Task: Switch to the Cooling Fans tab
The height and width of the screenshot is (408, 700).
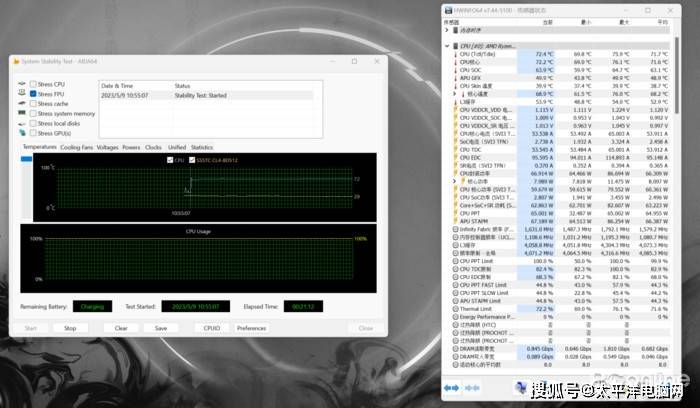Action: point(76,147)
